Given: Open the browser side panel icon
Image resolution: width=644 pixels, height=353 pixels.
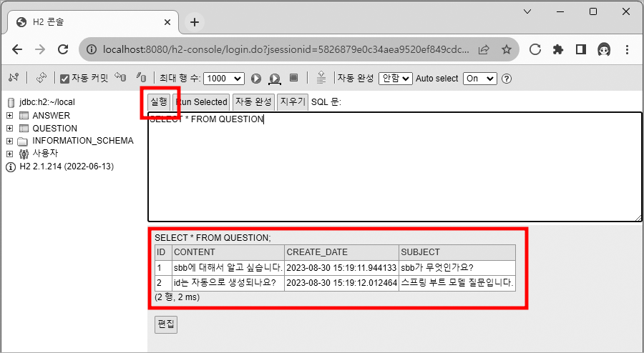Looking at the screenshot, I should click(x=581, y=49).
